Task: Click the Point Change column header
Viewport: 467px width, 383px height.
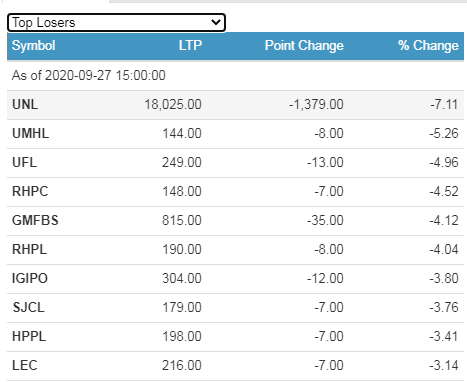Action: tap(304, 45)
